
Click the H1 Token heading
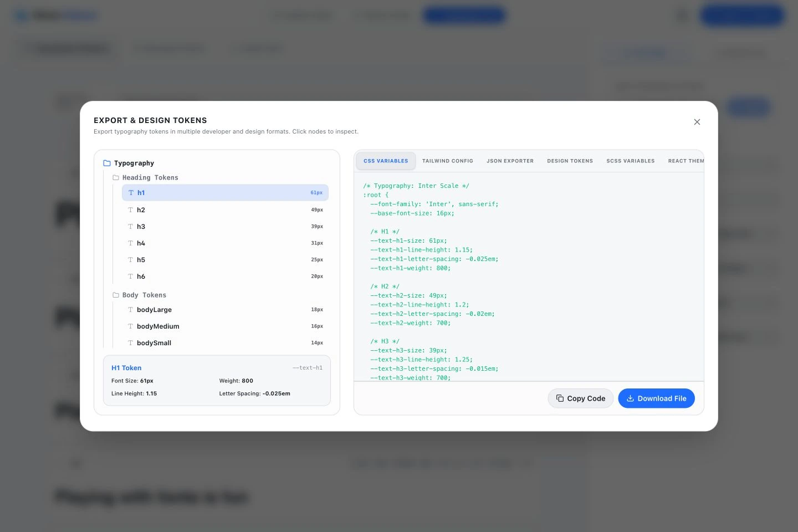pyautogui.click(x=126, y=368)
